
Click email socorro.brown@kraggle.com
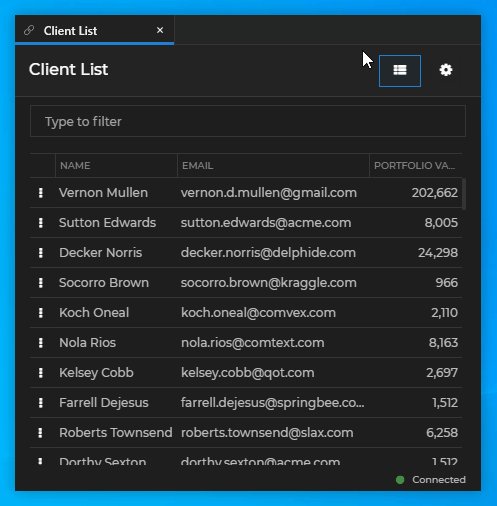point(269,283)
